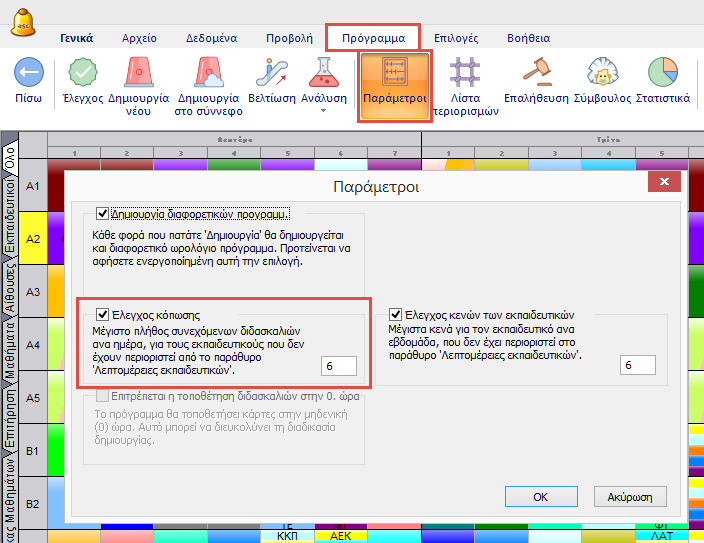
Task: Uncheck the Έλεγχος κόπωσης checkbox
Action: tap(102, 313)
